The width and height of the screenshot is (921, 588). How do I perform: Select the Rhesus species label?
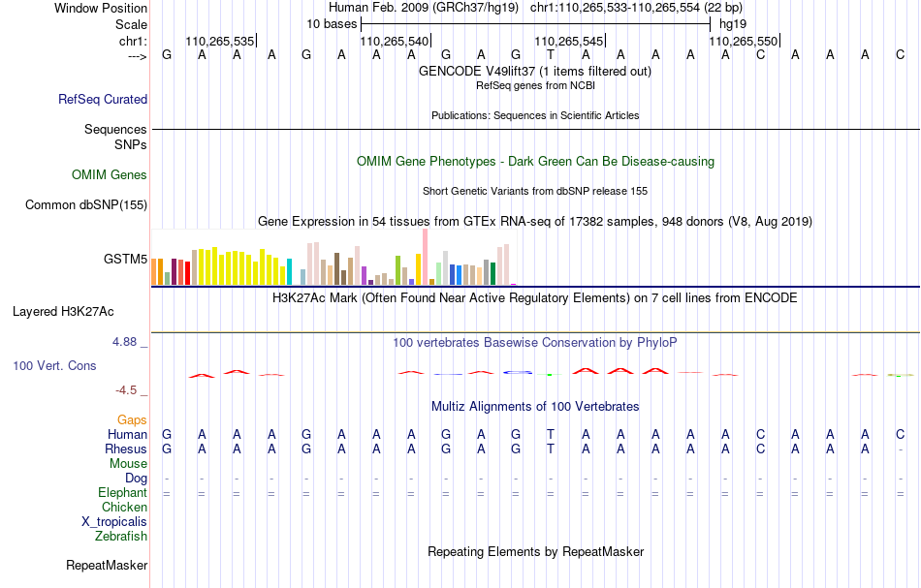pyautogui.click(x=126, y=449)
